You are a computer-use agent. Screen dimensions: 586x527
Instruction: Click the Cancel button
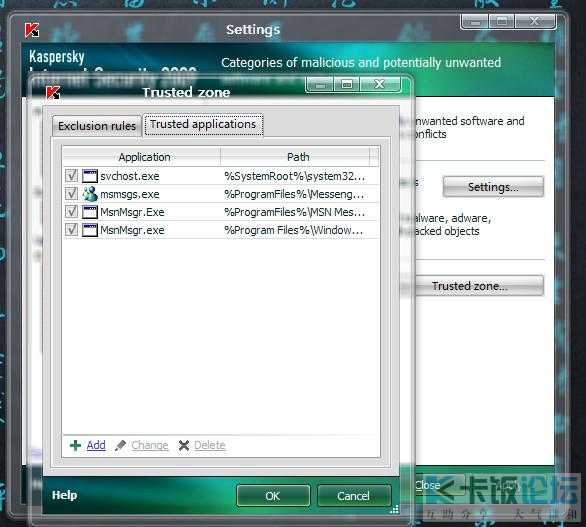tap(354, 496)
